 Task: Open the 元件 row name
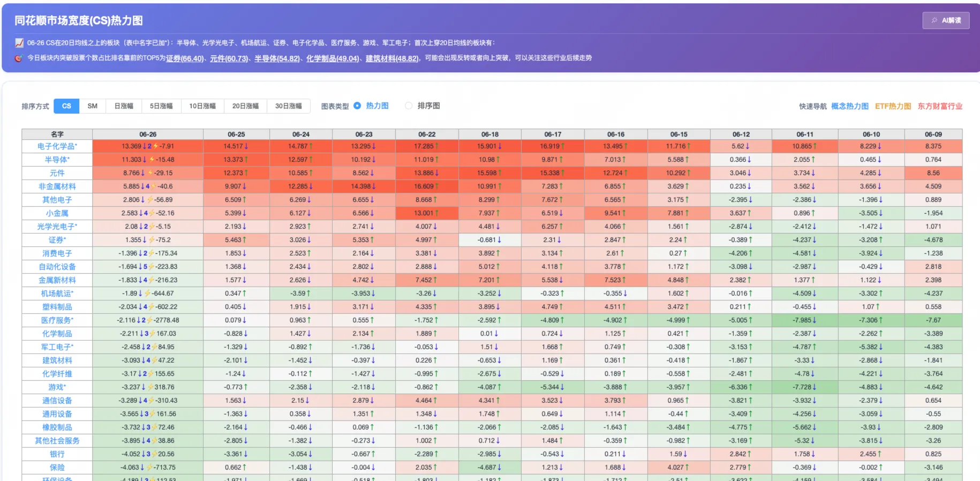[x=57, y=173]
